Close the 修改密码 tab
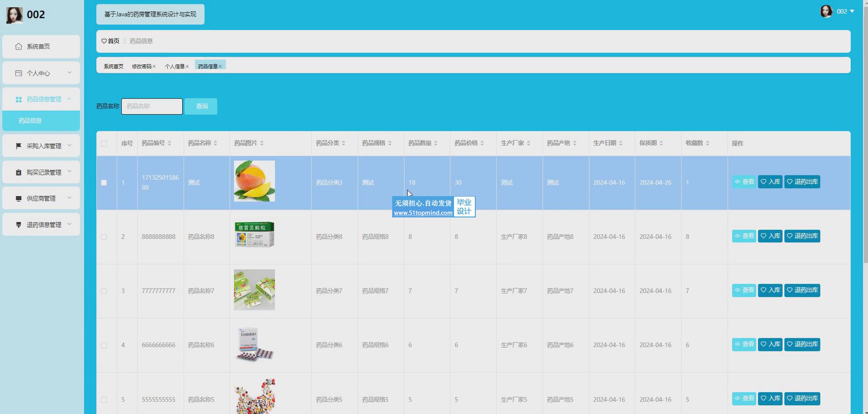Screen dimensions: 868x414 tap(154, 66)
